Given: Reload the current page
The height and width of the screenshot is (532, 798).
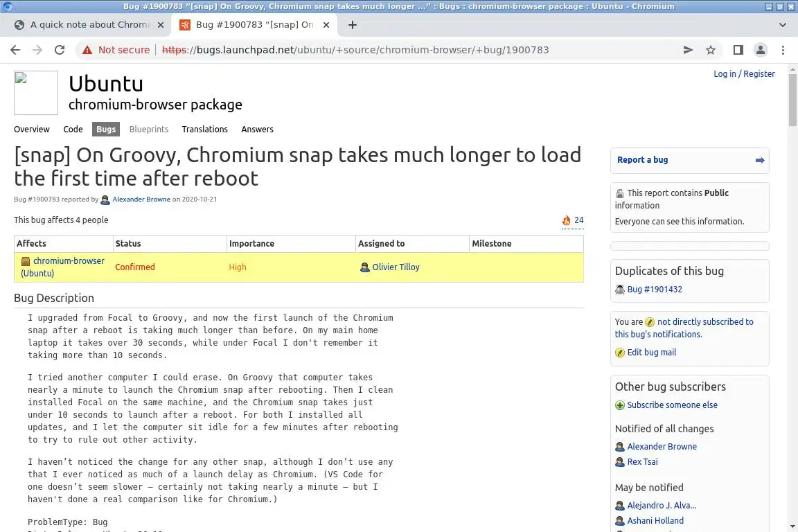Looking at the screenshot, I should point(60,50).
